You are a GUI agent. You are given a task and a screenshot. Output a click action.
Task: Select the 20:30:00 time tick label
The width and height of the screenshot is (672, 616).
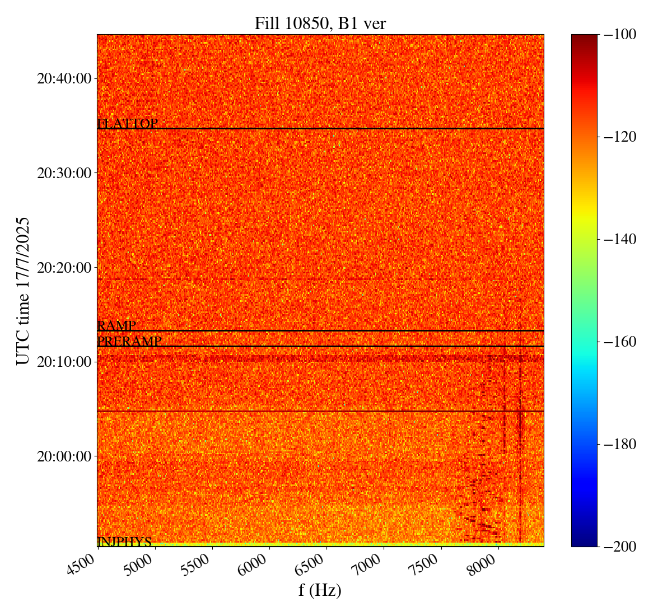click(x=64, y=173)
